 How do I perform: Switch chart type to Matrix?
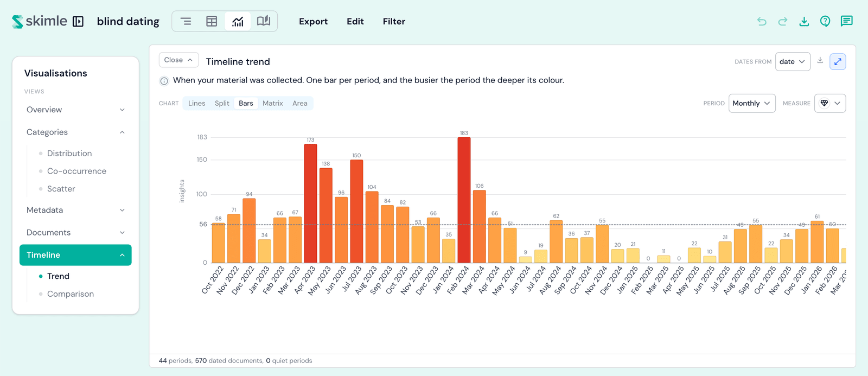click(273, 103)
